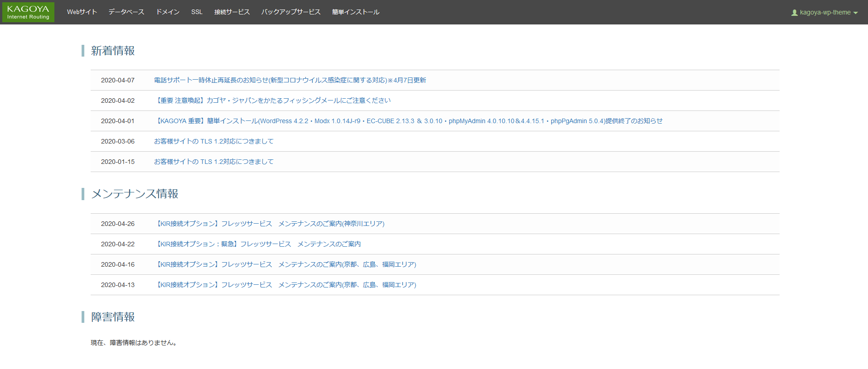Open the 2020-01-15 TLS 1.2対応 notice
Image resolution: width=868 pixels, height=369 pixels.
tap(213, 162)
